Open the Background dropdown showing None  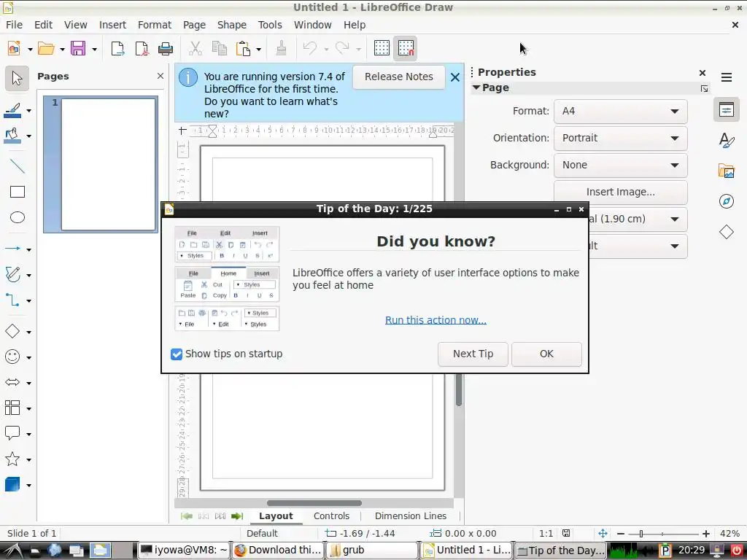(620, 166)
